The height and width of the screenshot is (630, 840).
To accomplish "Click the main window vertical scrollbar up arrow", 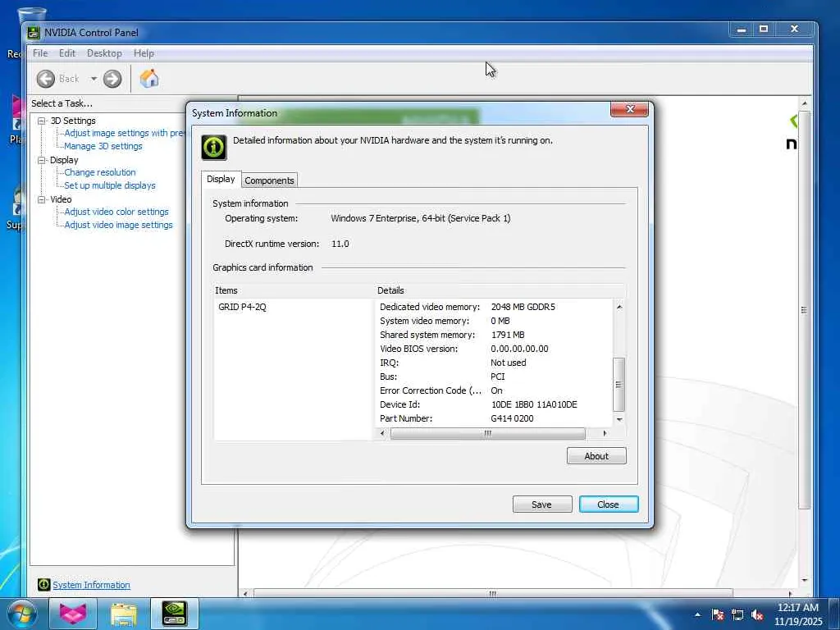I will click(x=804, y=103).
